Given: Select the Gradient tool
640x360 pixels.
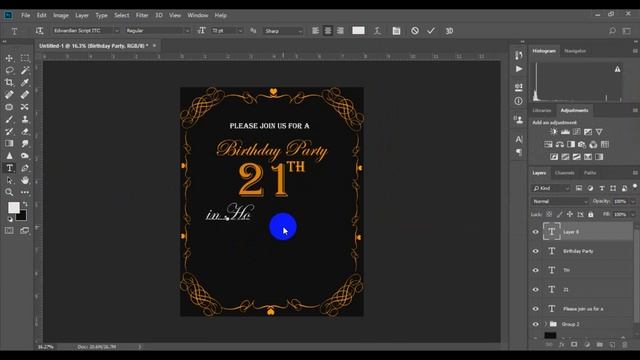Looking at the screenshot, I should (x=9, y=144).
